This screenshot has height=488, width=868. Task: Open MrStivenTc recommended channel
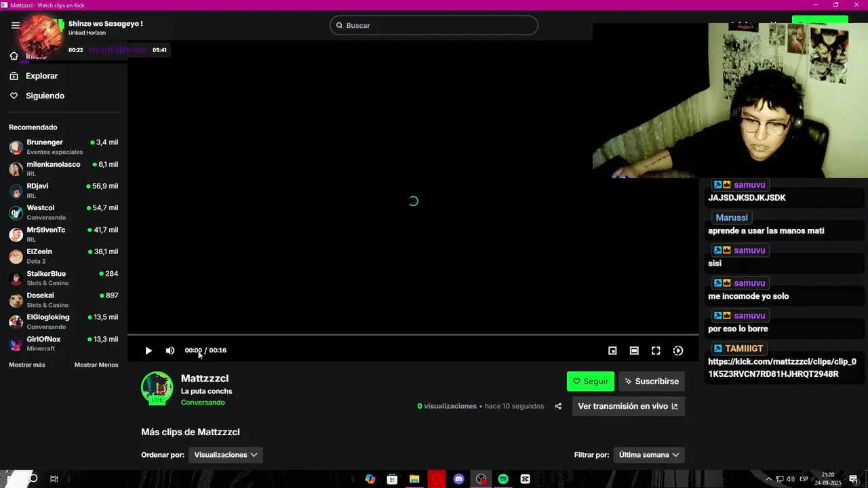point(64,235)
